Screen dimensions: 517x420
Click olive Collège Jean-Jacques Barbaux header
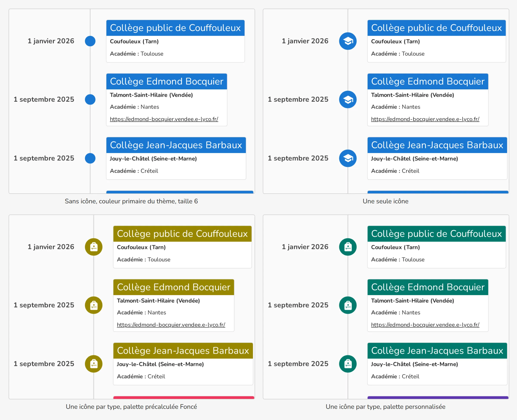point(183,351)
